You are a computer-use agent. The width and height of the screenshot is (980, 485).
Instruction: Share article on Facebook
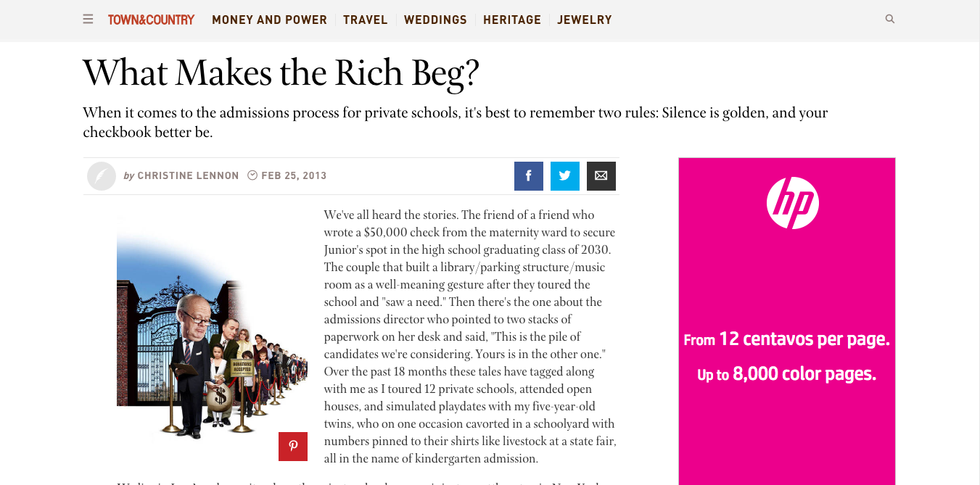[x=529, y=175]
